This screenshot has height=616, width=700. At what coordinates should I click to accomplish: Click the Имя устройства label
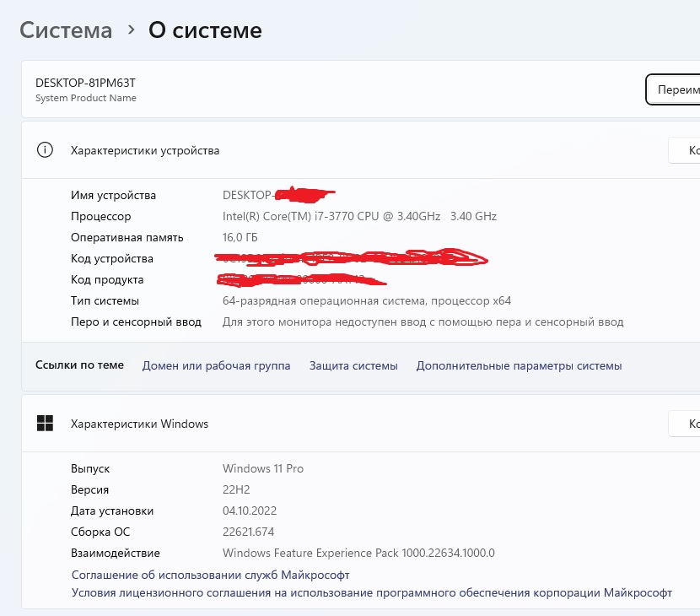click(113, 195)
